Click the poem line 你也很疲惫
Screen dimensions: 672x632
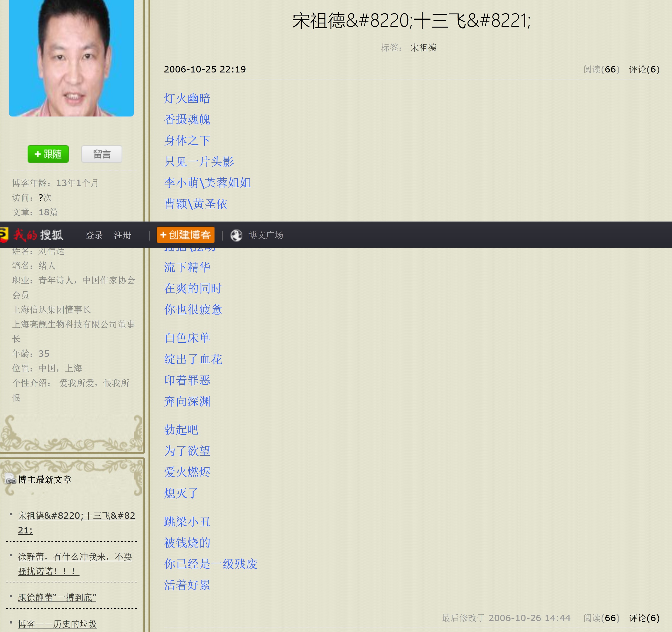193,310
